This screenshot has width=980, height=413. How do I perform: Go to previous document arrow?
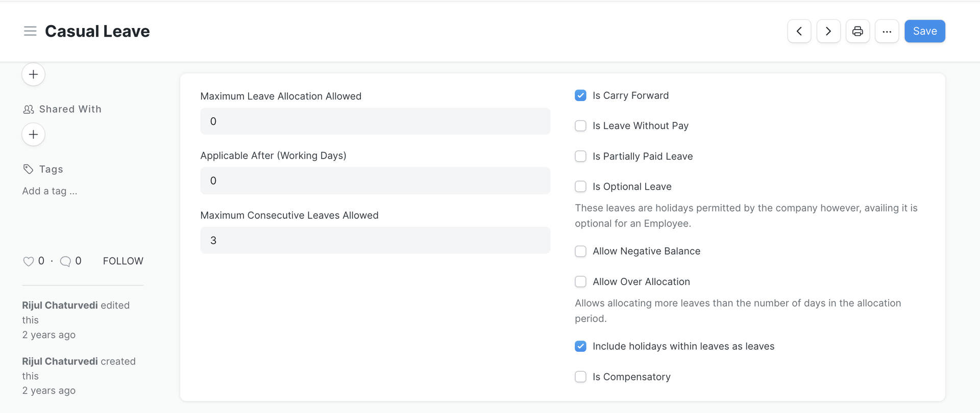tap(799, 31)
